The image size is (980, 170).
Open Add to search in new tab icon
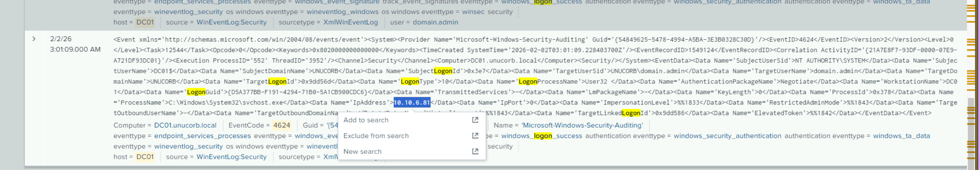click(475, 120)
